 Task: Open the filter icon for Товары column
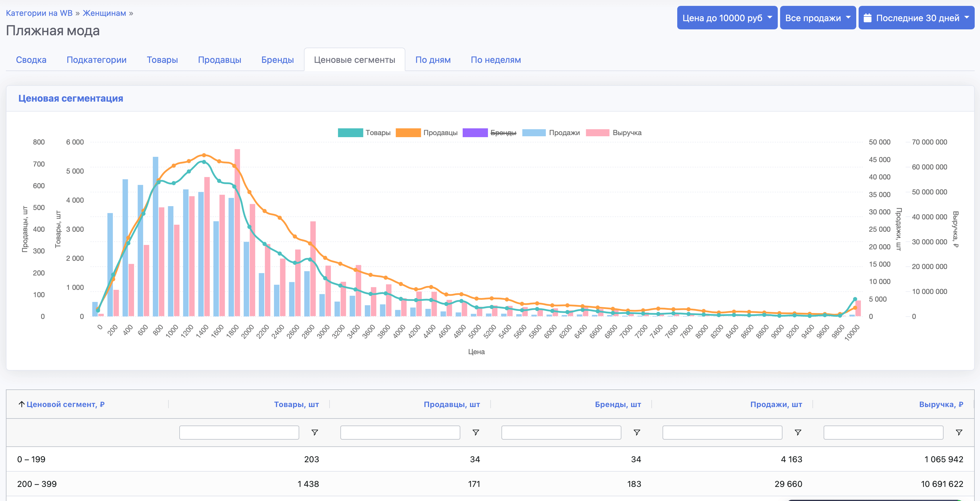point(315,433)
